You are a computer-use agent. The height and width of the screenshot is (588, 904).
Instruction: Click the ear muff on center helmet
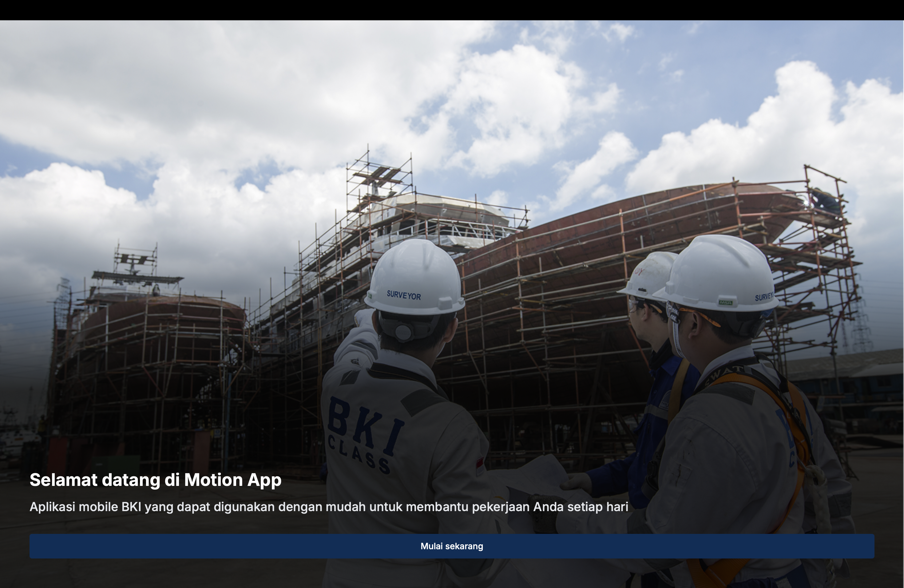tap(403, 332)
